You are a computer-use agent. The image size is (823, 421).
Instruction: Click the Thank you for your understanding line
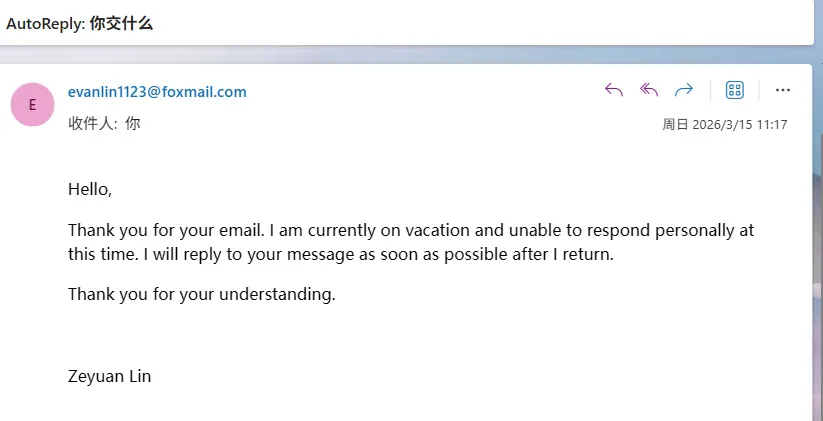coord(202,294)
